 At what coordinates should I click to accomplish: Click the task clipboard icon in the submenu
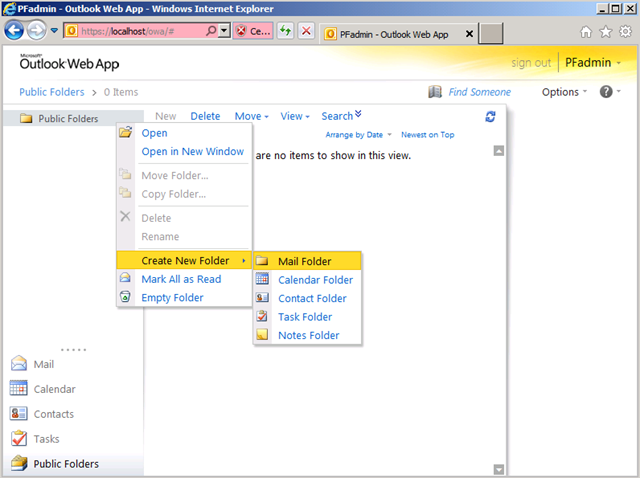[x=262, y=316]
